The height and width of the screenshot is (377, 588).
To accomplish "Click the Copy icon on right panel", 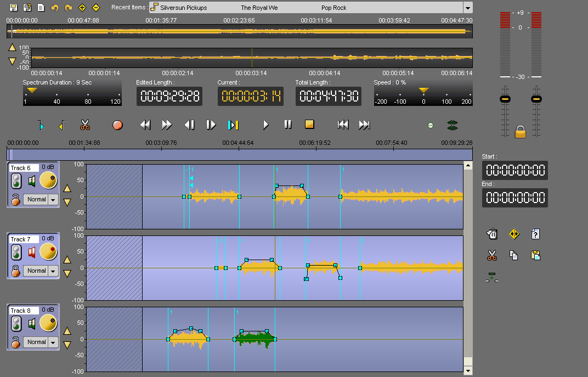I will pos(514,255).
